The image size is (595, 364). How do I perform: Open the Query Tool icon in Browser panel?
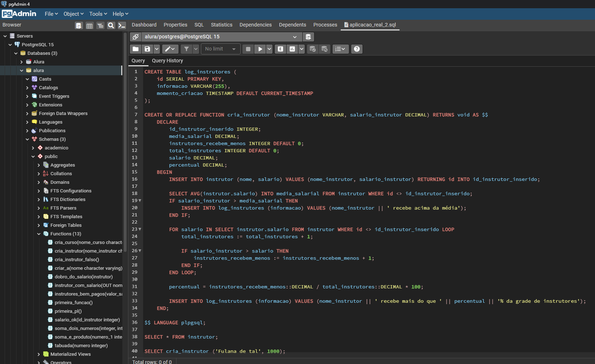click(79, 25)
